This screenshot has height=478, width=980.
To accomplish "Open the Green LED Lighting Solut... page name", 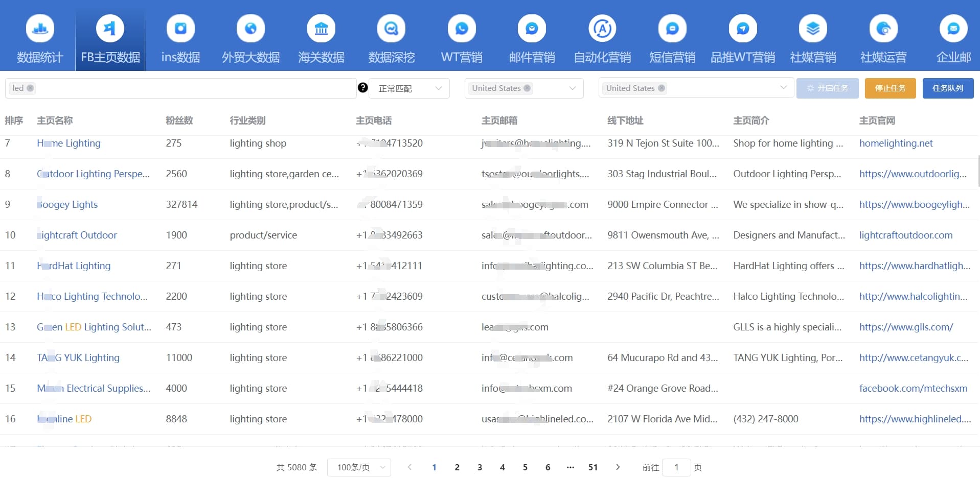I will click(x=94, y=327).
